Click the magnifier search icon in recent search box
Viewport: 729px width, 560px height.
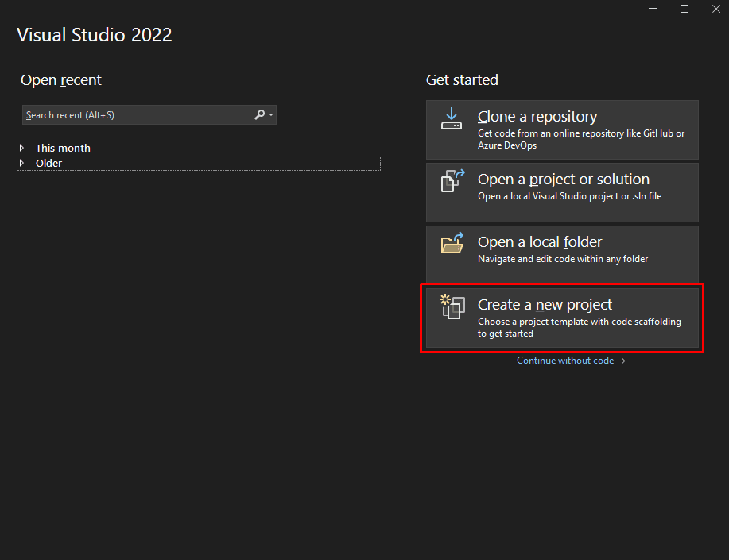coord(259,114)
